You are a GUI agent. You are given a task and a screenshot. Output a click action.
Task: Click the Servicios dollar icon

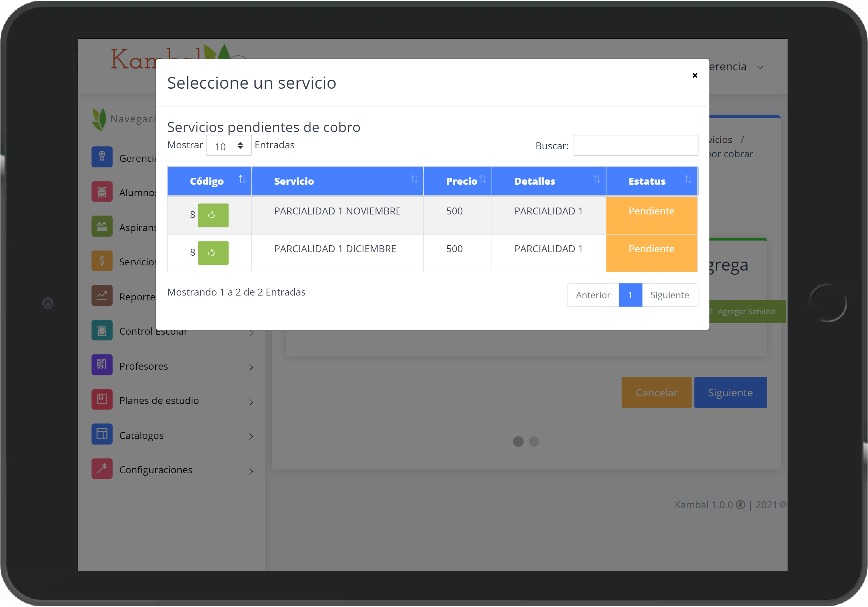(x=102, y=261)
